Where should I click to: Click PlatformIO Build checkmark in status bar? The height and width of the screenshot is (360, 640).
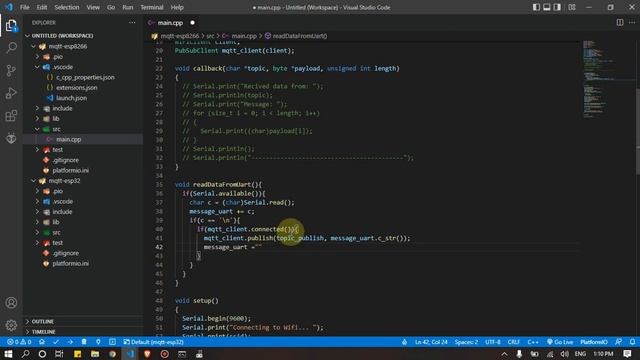pos(56,342)
